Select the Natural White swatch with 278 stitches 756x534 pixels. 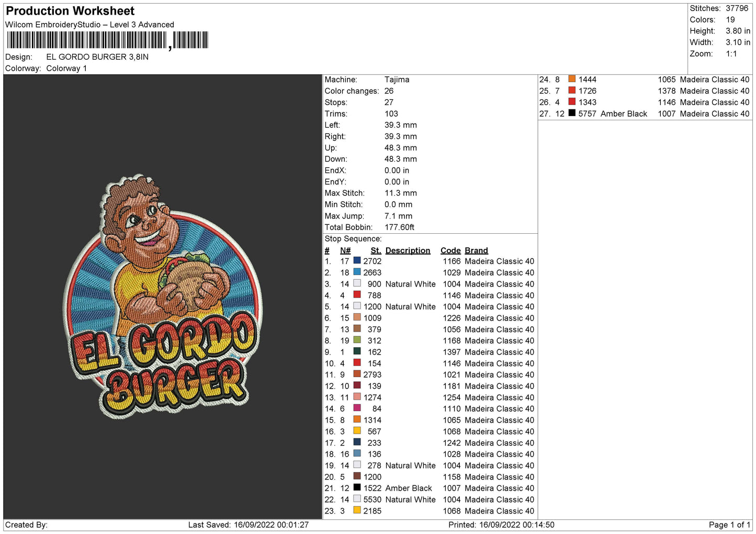pos(357,465)
